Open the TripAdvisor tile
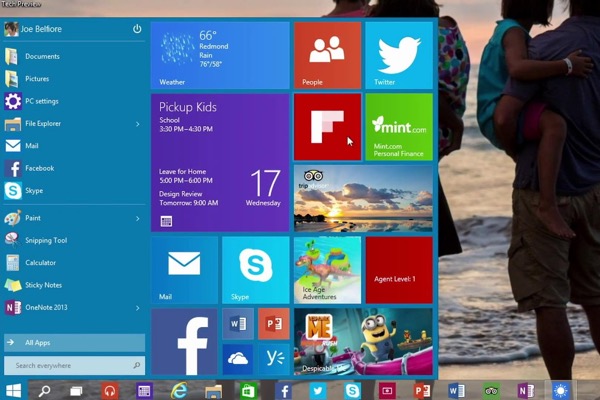Screen dimensions: 600x400 click(363, 198)
